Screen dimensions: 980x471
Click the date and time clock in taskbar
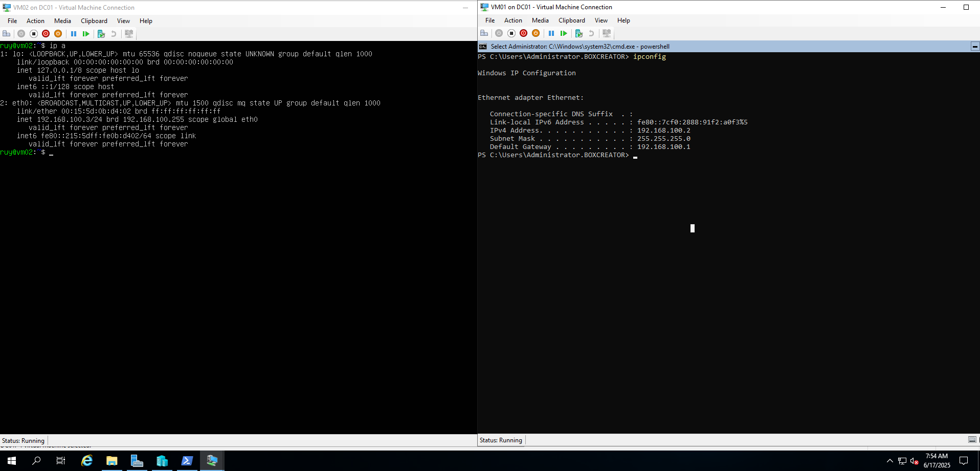click(x=937, y=461)
